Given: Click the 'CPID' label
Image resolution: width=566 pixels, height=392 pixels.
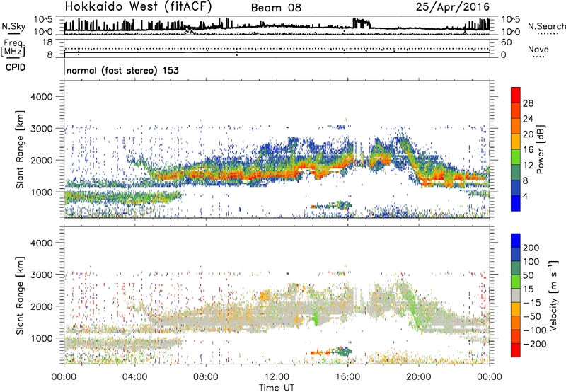Looking at the screenshot, I should point(16,67).
